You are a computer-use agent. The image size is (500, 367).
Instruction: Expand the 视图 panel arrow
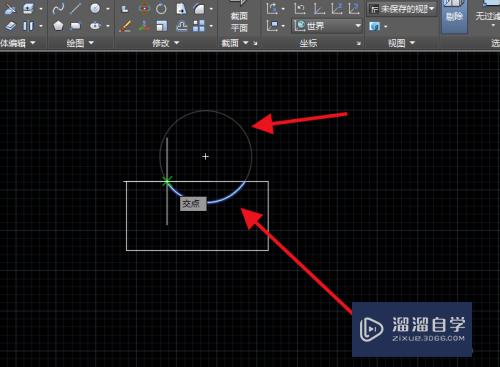coord(412,43)
